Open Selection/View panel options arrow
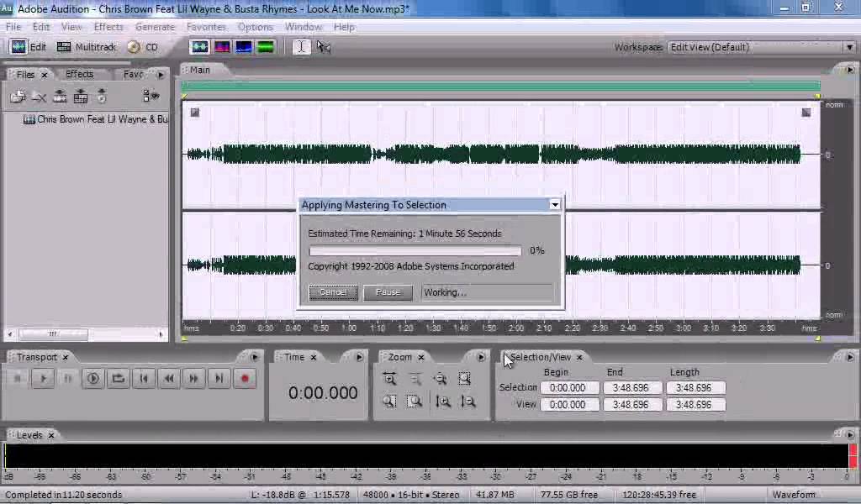Image resolution: width=861 pixels, height=504 pixels. click(850, 357)
